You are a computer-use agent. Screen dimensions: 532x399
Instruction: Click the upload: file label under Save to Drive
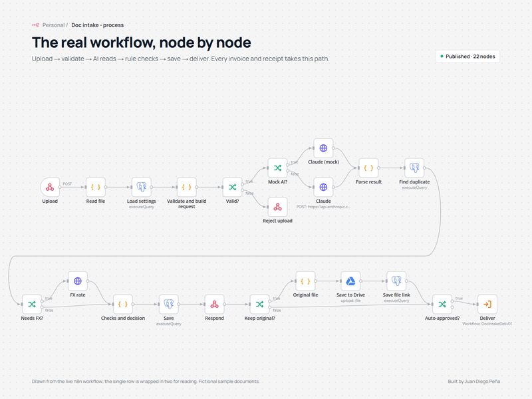point(350,301)
